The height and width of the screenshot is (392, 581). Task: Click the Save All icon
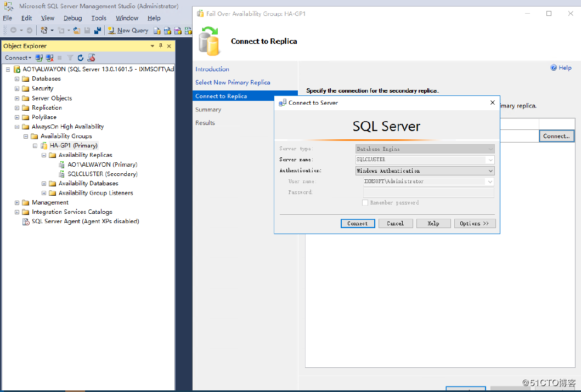(x=98, y=30)
